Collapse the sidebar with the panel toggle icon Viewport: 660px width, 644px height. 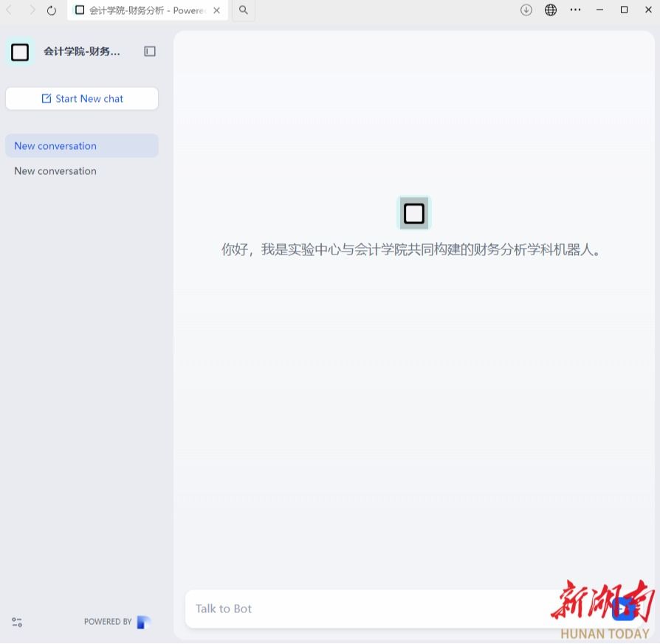150,52
